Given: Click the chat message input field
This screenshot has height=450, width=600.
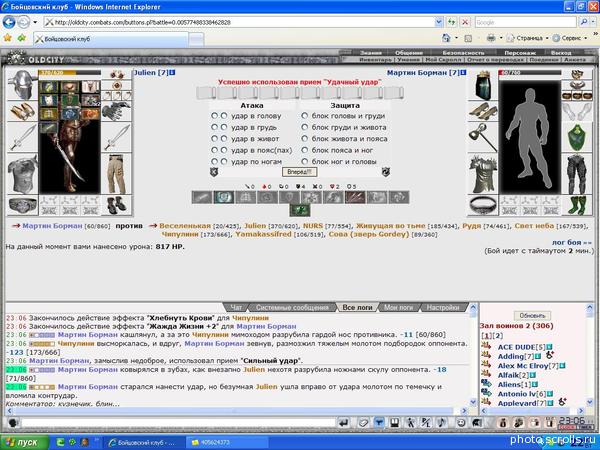Looking at the screenshot, I should pos(178,423).
